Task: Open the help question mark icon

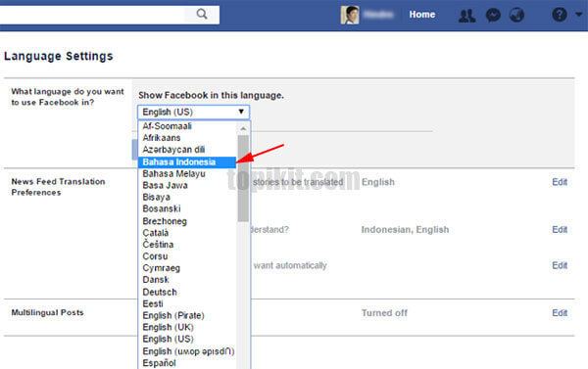Action: click(560, 15)
